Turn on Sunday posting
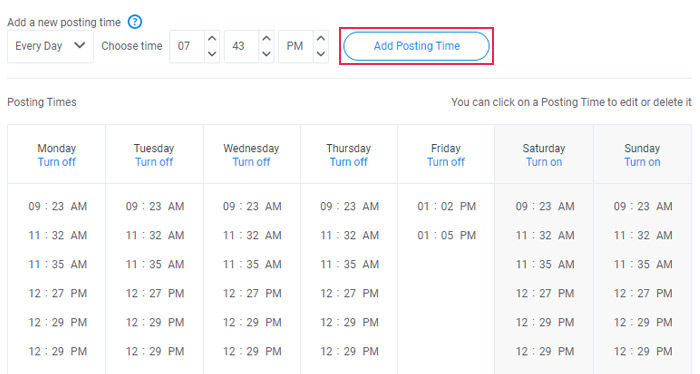This screenshot has width=700, height=374. (x=642, y=162)
